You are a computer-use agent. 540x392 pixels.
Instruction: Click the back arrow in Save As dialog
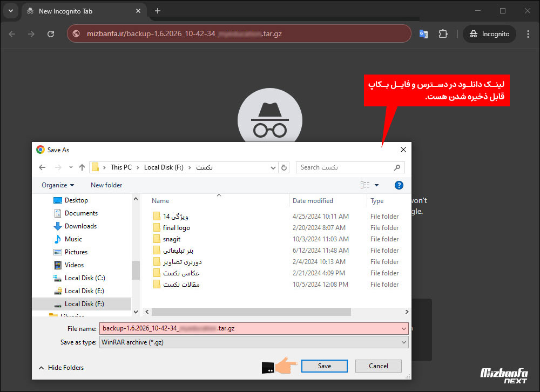click(x=42, y=167)
